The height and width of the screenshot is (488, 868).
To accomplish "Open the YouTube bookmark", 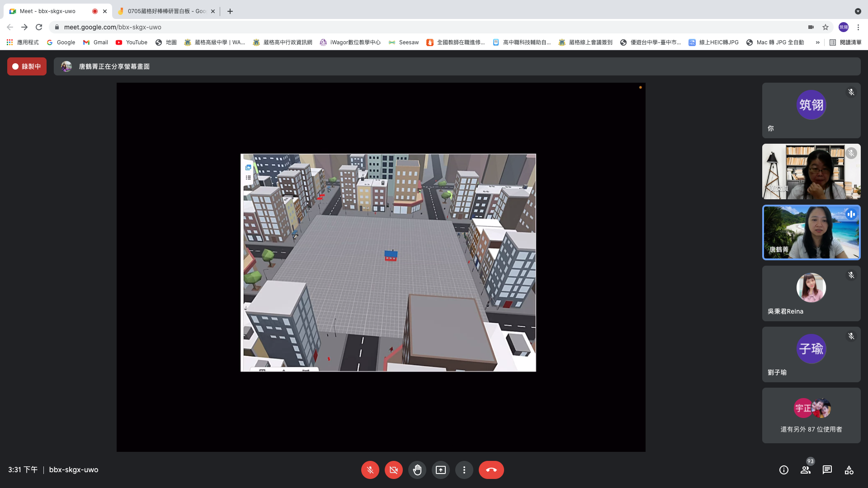I will 132,42.
